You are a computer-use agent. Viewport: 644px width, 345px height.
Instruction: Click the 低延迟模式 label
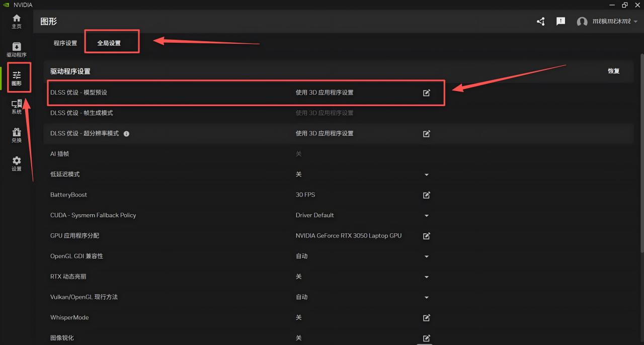(x=65, y=175)
